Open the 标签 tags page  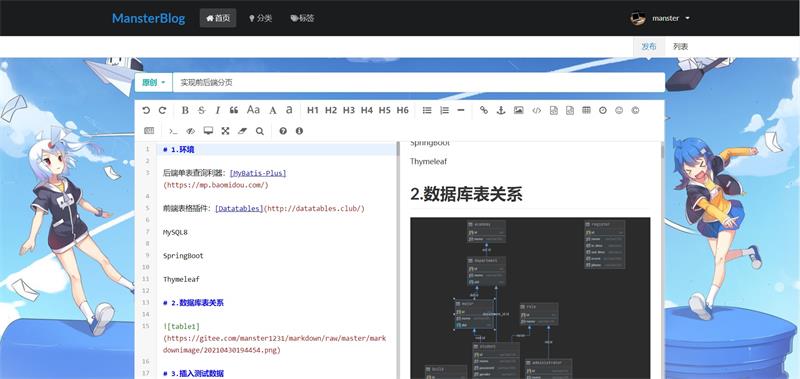point(302,18)
